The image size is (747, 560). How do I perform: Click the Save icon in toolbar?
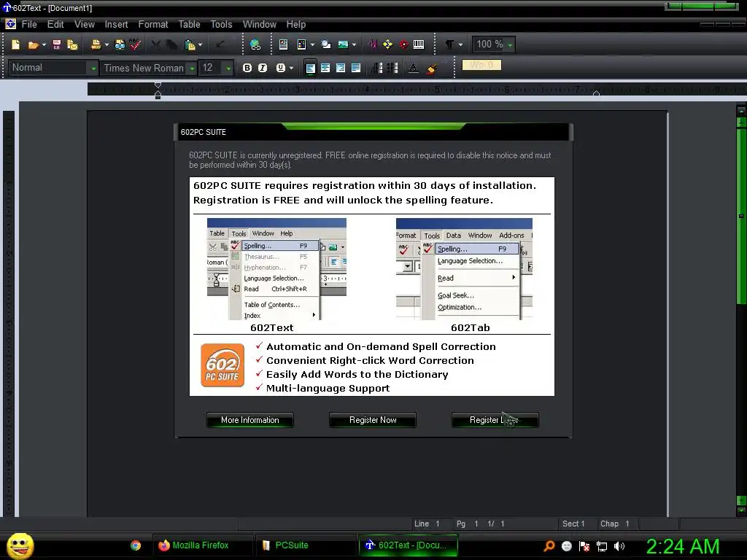tap(57, 44)
